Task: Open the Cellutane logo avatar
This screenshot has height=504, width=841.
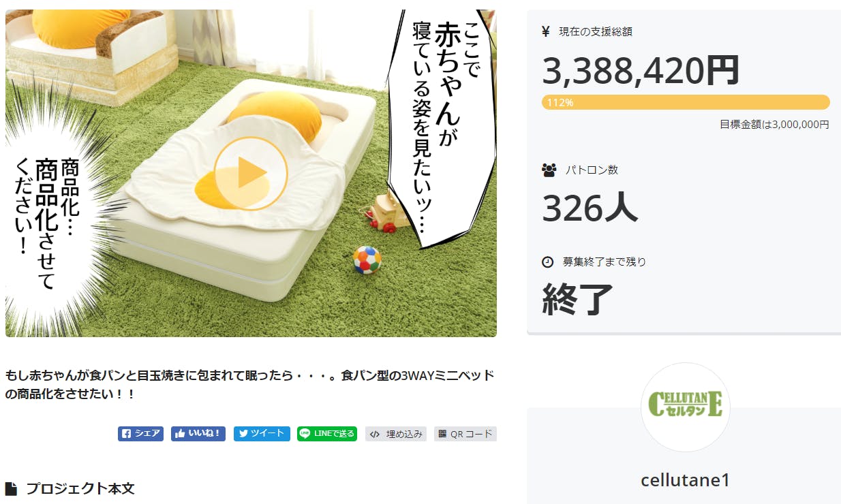Action: tap(686, 407)
